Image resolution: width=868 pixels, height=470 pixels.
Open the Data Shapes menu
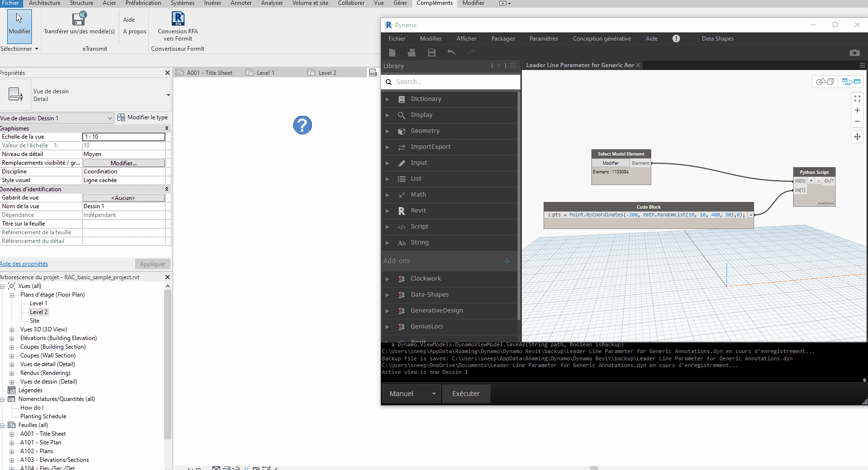tap(718, 39)
